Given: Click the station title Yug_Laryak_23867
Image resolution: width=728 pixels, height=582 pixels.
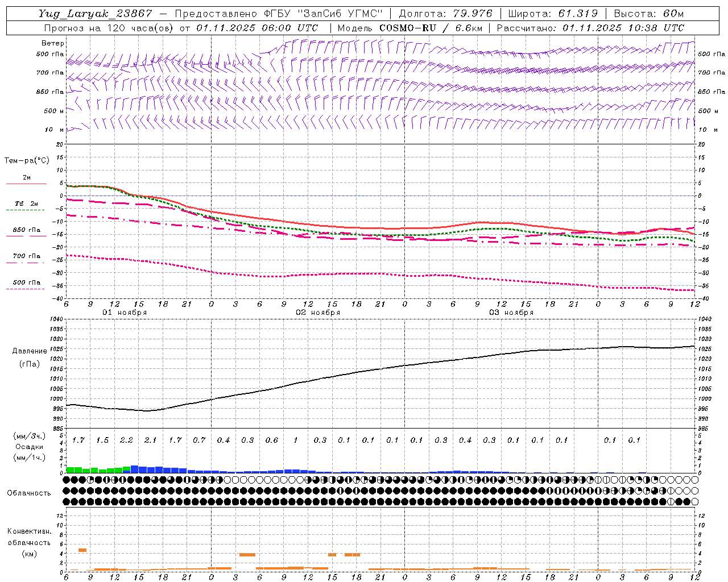Looking at the screenshot, I should [x=96, y=14].
